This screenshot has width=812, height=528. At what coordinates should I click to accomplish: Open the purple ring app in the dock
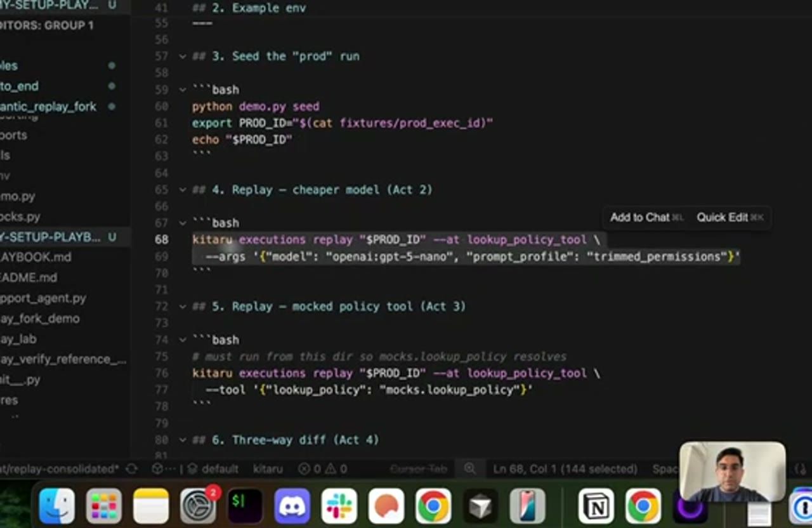click(690, 508)
